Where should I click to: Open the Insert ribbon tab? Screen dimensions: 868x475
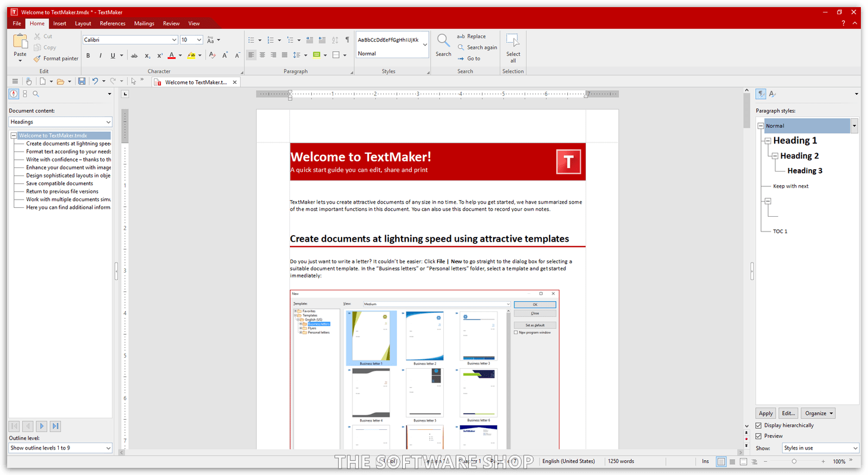[x=59, y=24]
